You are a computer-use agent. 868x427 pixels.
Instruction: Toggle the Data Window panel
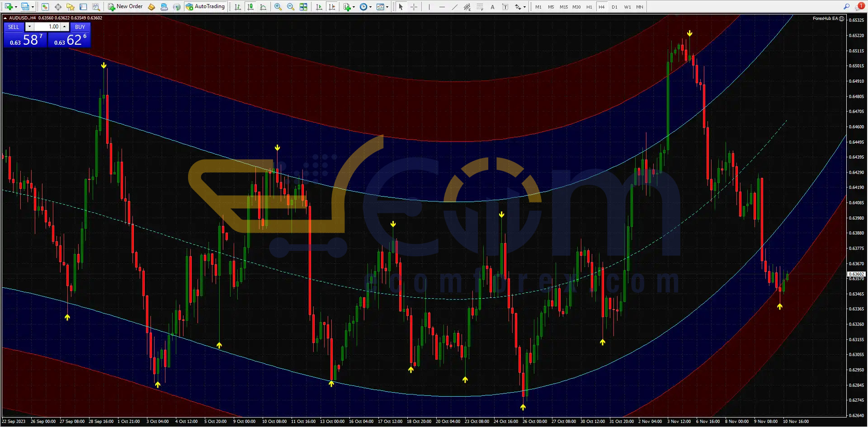tap(58, 7)
